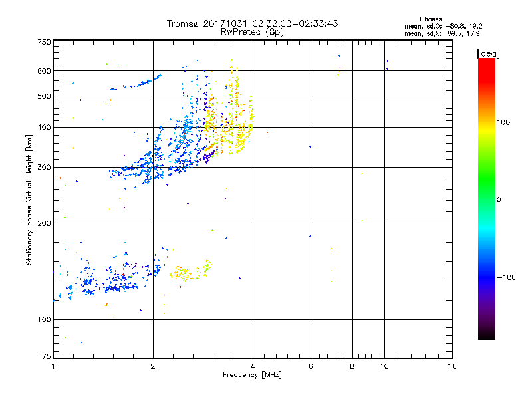This screenshot has height=399, width=532.
Task: Click the x-axis tick label '2'
Action: (x=153, y=366)
